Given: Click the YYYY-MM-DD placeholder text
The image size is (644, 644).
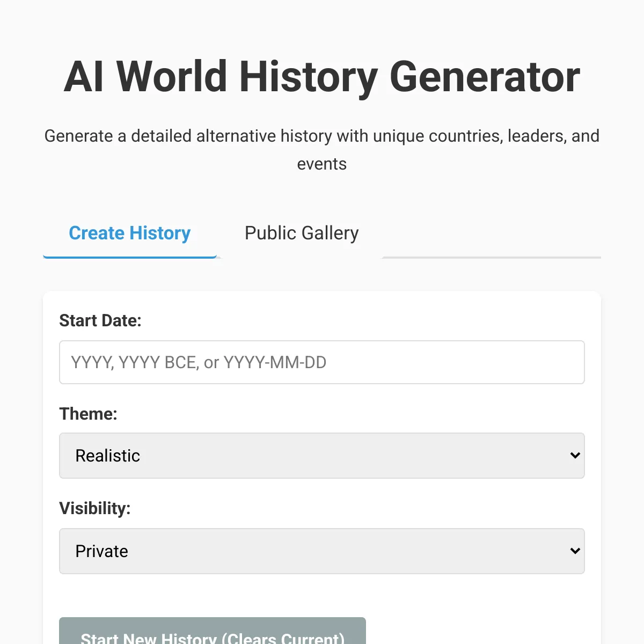Looking at the screenshot, I should (x=275, y=363).
